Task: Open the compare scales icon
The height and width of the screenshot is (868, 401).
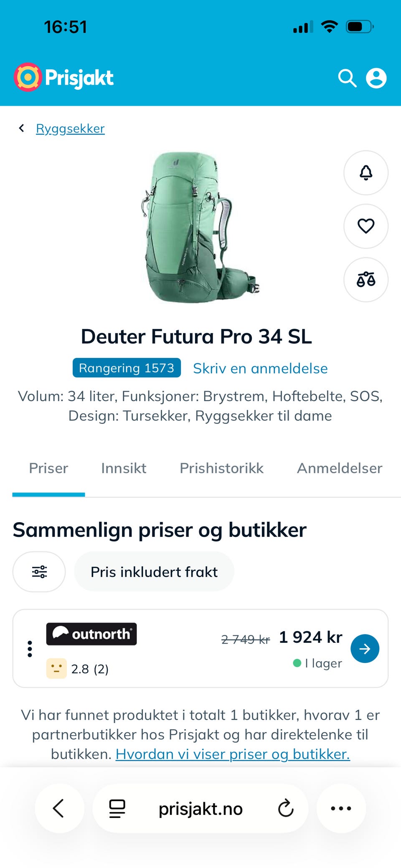Action: coord(366,279)
